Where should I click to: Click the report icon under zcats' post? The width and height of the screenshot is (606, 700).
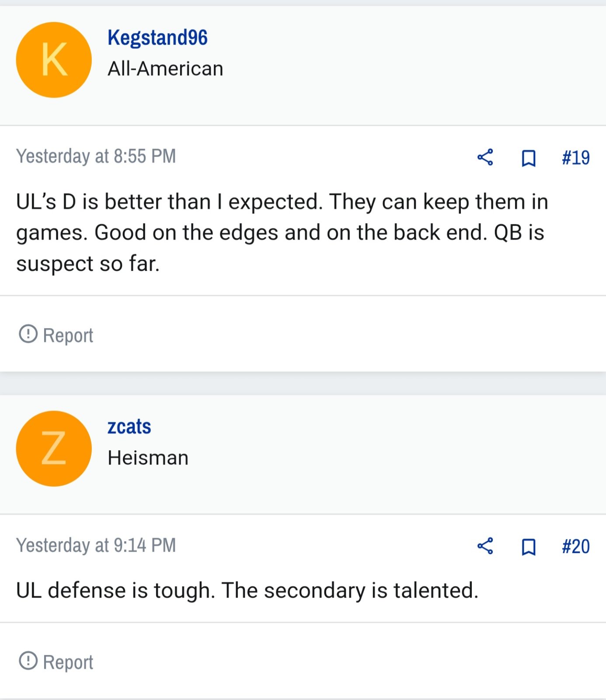click(28, 661)
